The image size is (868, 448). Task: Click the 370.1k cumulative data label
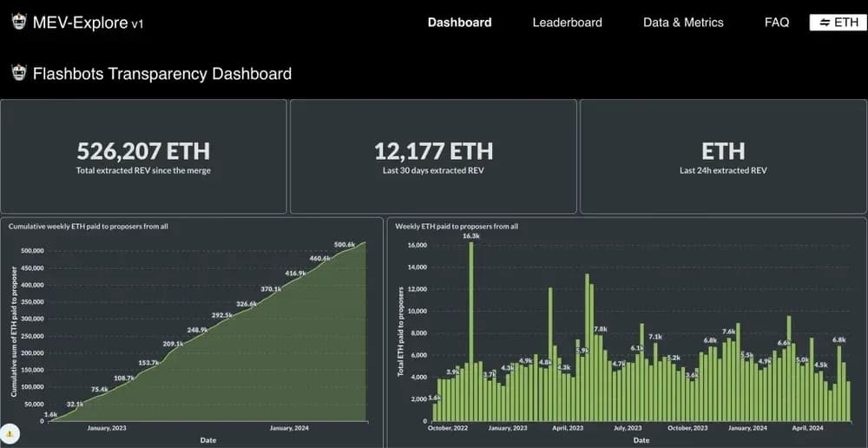pyautogui.click(x=271, y=288)
